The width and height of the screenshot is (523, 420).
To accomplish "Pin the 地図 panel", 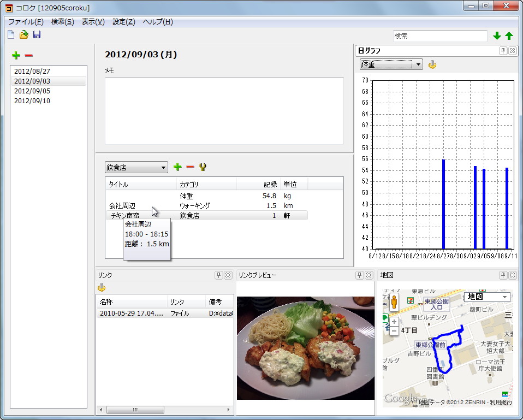I will (503, 275).
